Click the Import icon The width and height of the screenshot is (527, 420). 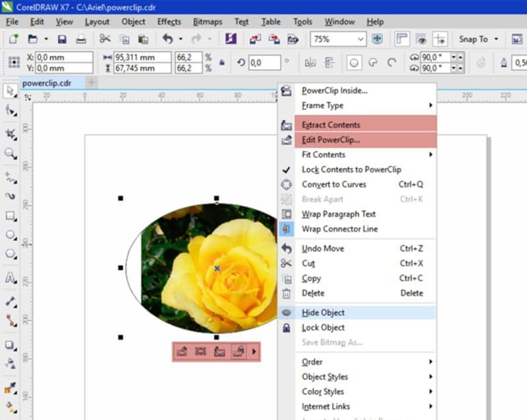pyautogui.click(x=255, y=39)
